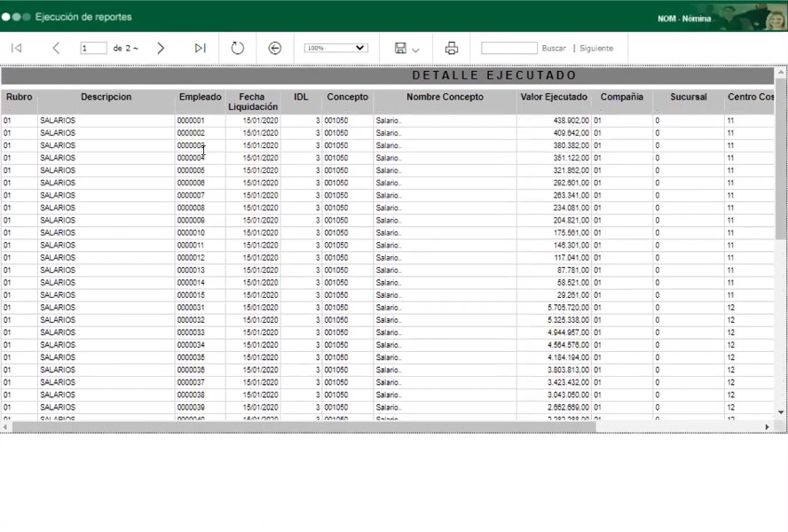Select employee cell 0000007

coord(191,195)
